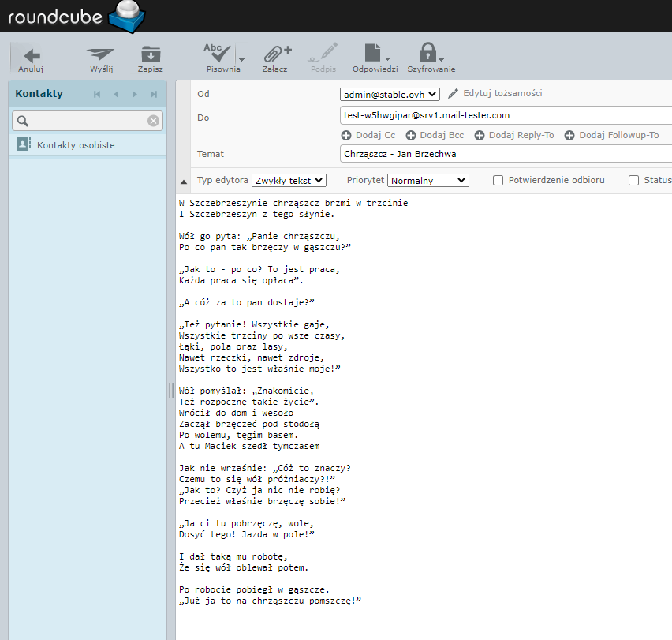Expand the Typ edytora dropdown
672x640 pixels.
[x=289, y=180]
